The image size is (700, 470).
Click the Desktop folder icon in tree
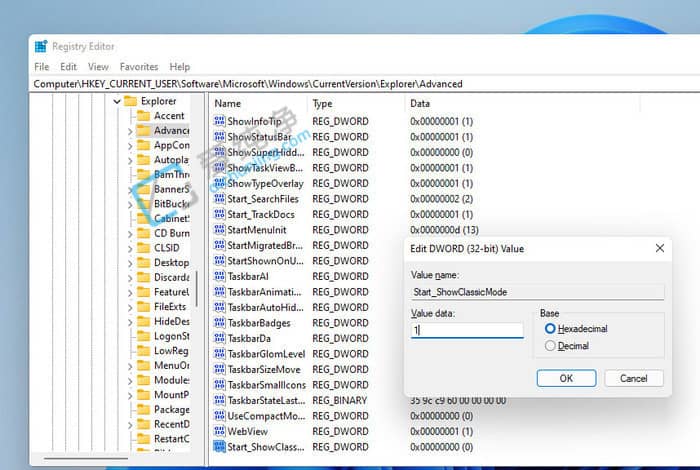tap(143, 262)
